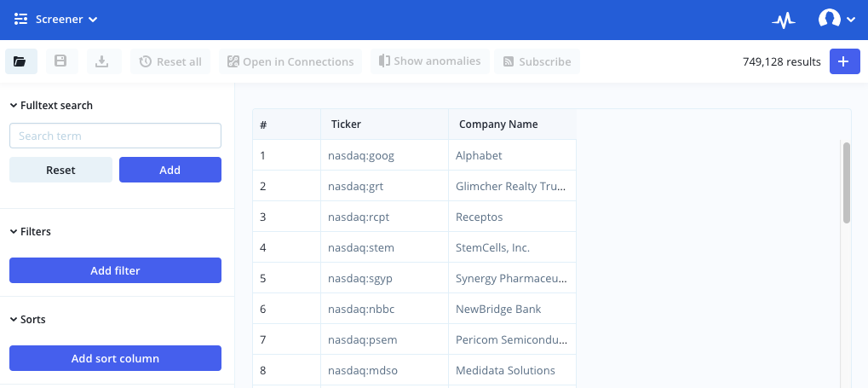Select ticker nasdaq:stem cell

coord(385,247)
